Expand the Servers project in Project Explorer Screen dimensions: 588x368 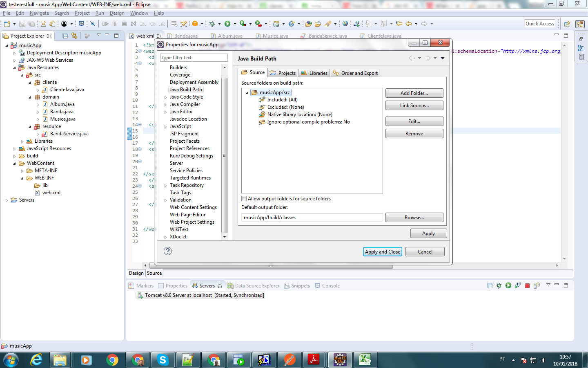coord(7,200)
